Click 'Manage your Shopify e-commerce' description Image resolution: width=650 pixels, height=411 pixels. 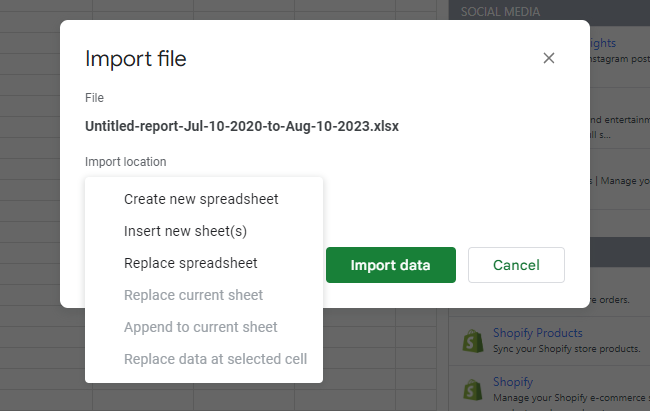tap(568, 397)
